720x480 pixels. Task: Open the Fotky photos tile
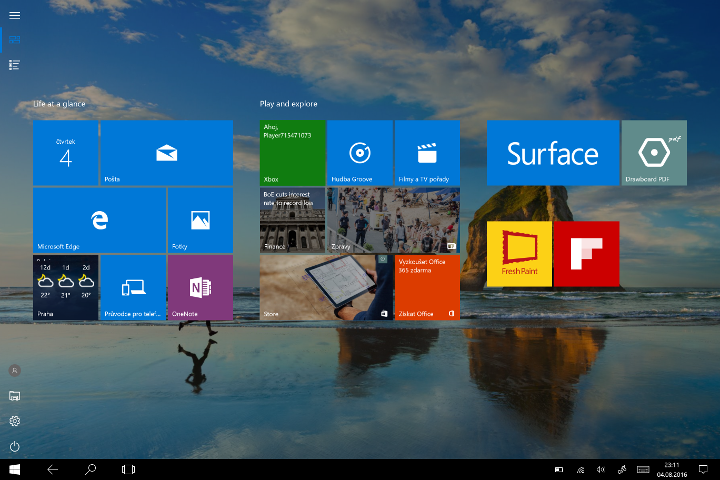(x=200, y=220)
